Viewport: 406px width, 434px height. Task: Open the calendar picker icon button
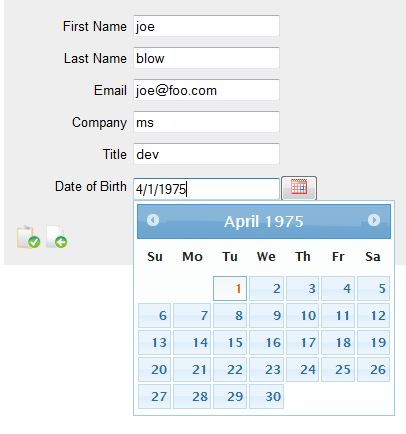299,188
